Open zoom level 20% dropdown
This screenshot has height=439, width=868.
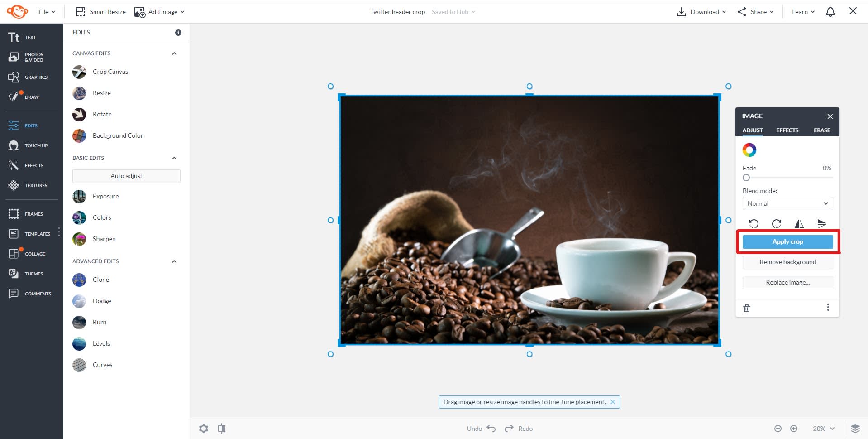(x=824, y=429)
